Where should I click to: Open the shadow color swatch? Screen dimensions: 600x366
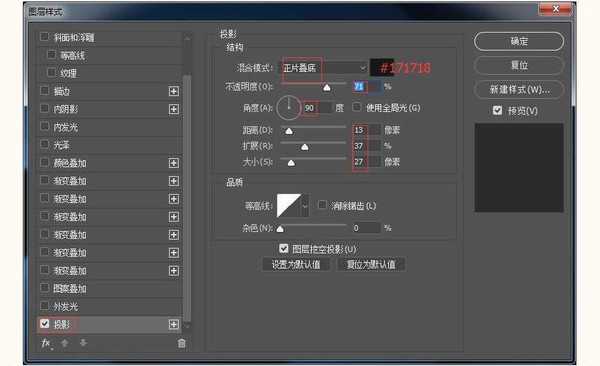381,68
